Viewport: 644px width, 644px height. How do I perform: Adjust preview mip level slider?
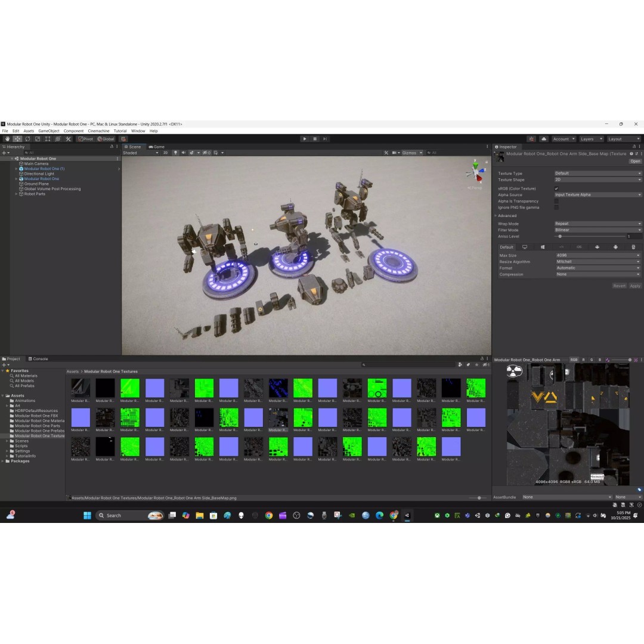(x=622, y=360)
